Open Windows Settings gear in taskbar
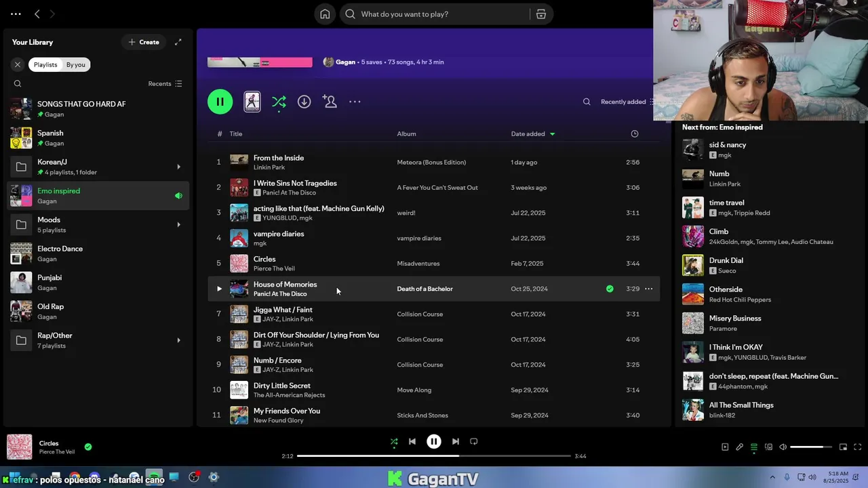This screenshot has width=868, height=488. tap(214, 477)
